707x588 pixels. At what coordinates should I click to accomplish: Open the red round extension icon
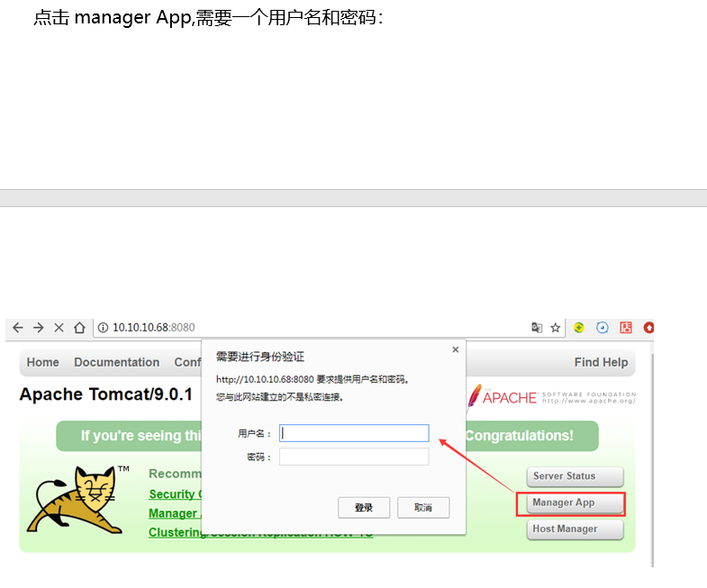click(648, 328)
